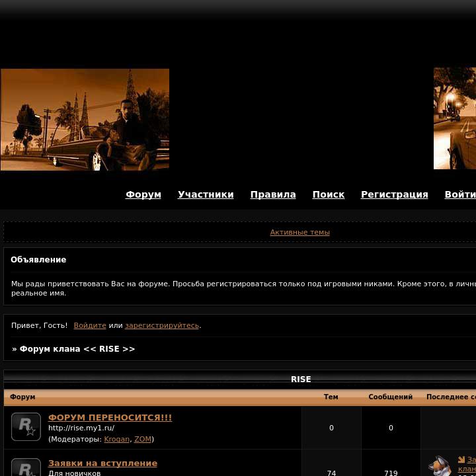Image resolution: width=476 pixels, height=476 pixels.
Task: Open the Участники members page
Action: point(206,194)
